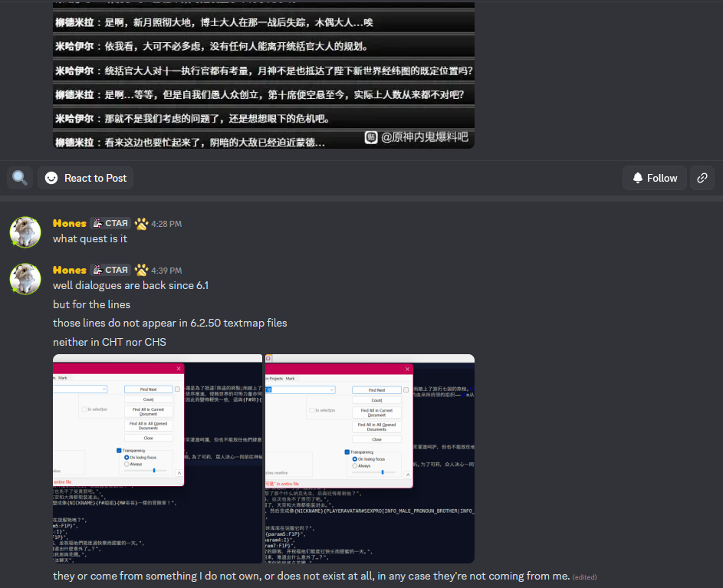
Task: Click the paw role icon on the 4:39 PM message
Action: pos(141,270)
